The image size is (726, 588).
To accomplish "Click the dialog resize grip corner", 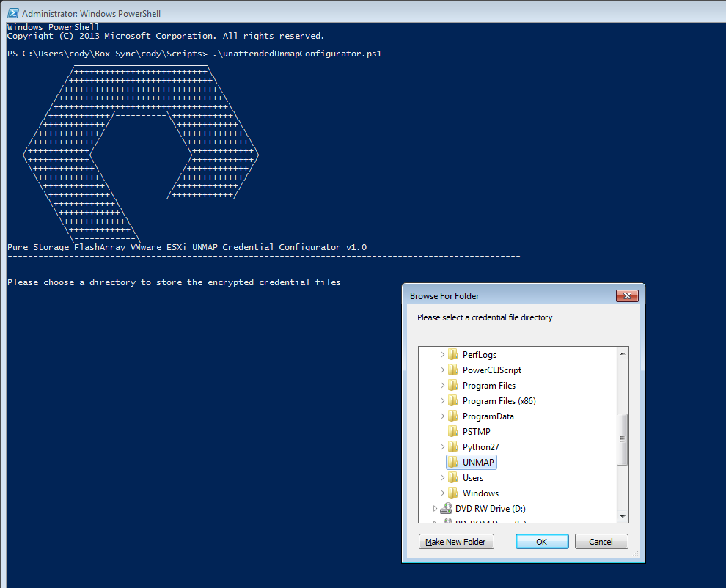I will (635, 554).
